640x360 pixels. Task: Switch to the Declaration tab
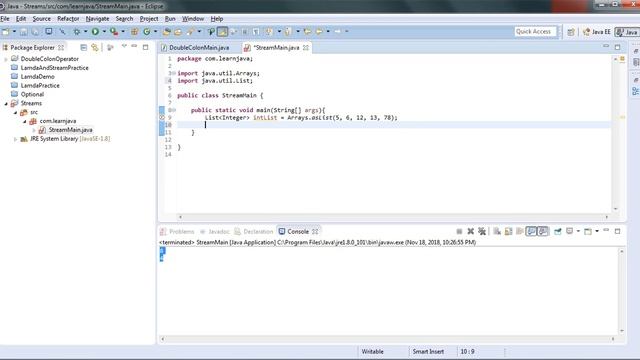point(254,232)
